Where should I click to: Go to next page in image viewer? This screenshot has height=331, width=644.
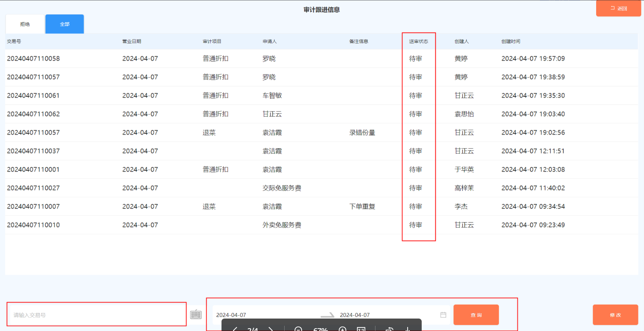271,329
